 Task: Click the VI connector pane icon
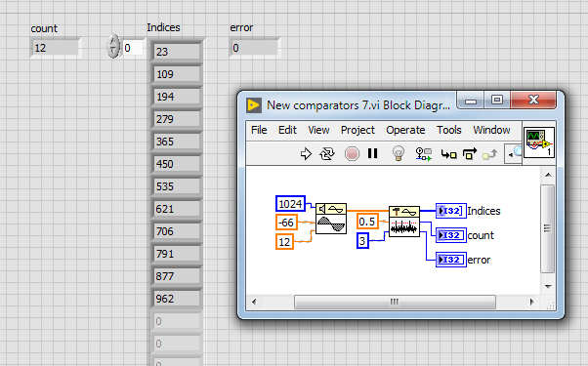pos(539,142)
